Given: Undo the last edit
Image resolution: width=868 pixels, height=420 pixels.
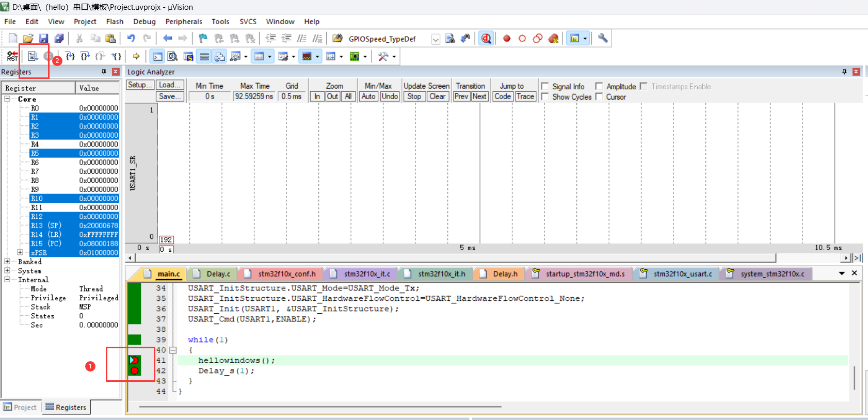Looking at the screenshot, I should [131, 39].
